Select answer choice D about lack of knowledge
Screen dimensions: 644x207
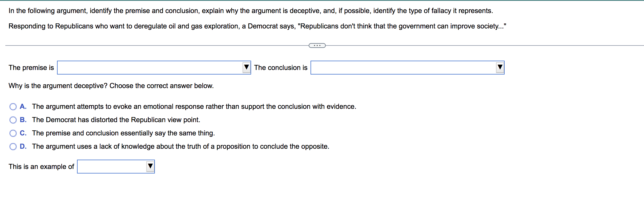coord(13,146)
